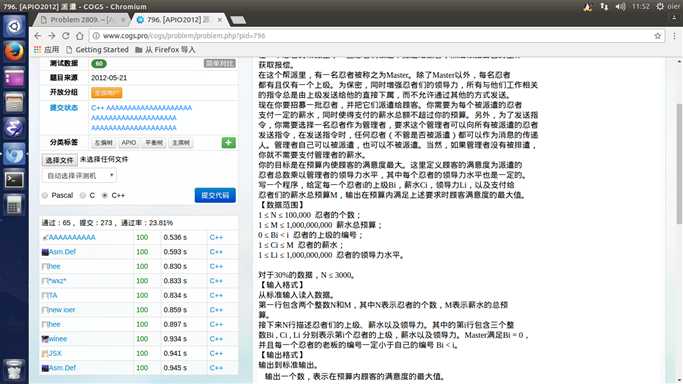
Task: Open the Getting Started bookmark
Action: tap(97, 50)
